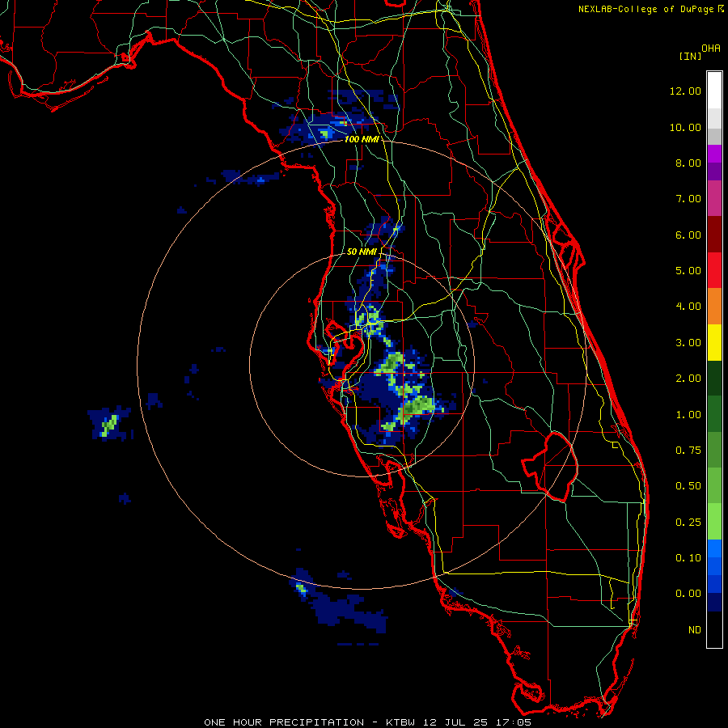This screenshot has width=728, height=728.
Task: Click the 100 NMI range ring label
Action: click(362, 139)
